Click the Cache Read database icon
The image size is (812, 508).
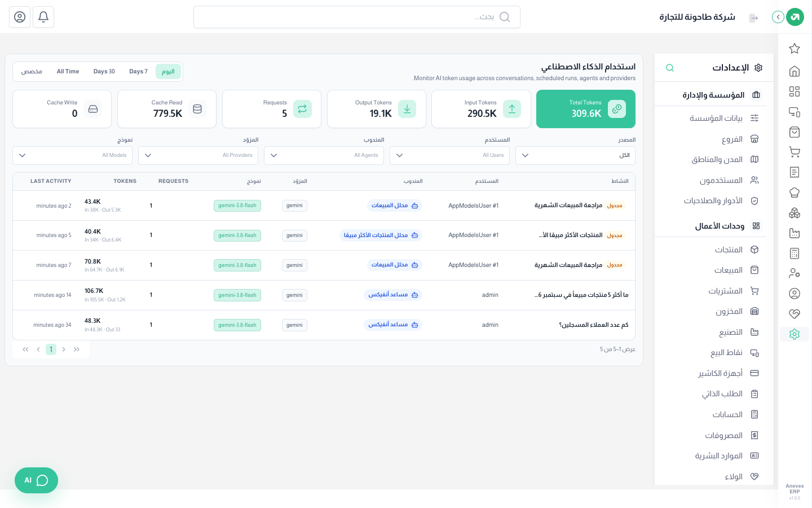pos(197,109)
